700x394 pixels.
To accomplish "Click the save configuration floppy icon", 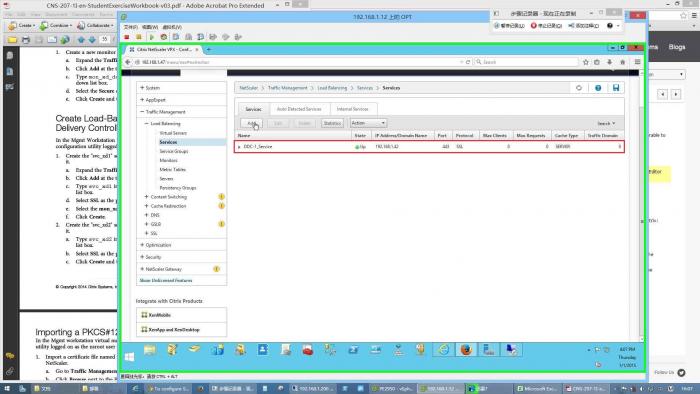I will click(616, 88).
